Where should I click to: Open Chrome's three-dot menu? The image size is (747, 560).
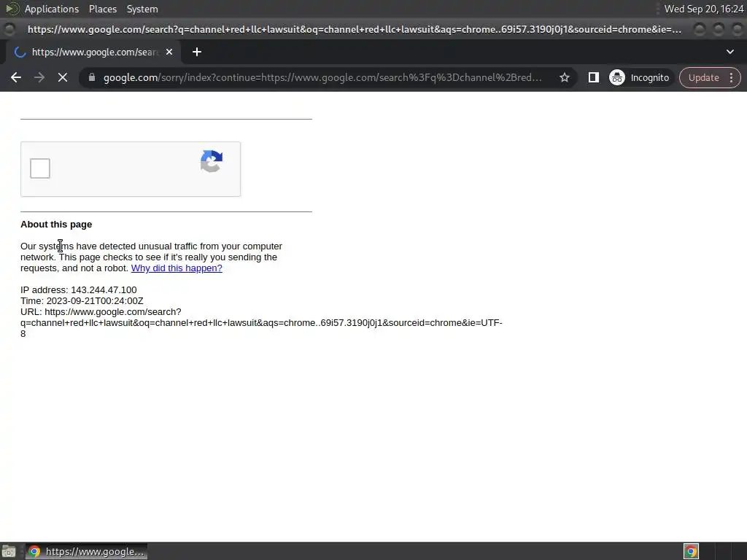coord(731,77)
